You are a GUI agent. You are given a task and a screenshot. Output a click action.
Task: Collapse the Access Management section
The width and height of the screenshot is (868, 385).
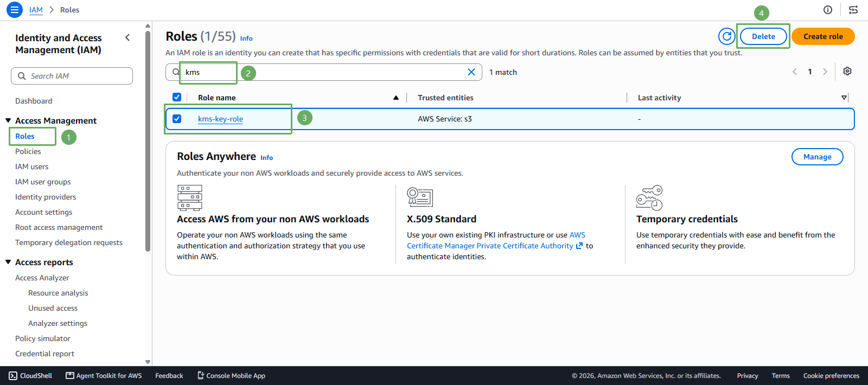[x=8, y=120]
